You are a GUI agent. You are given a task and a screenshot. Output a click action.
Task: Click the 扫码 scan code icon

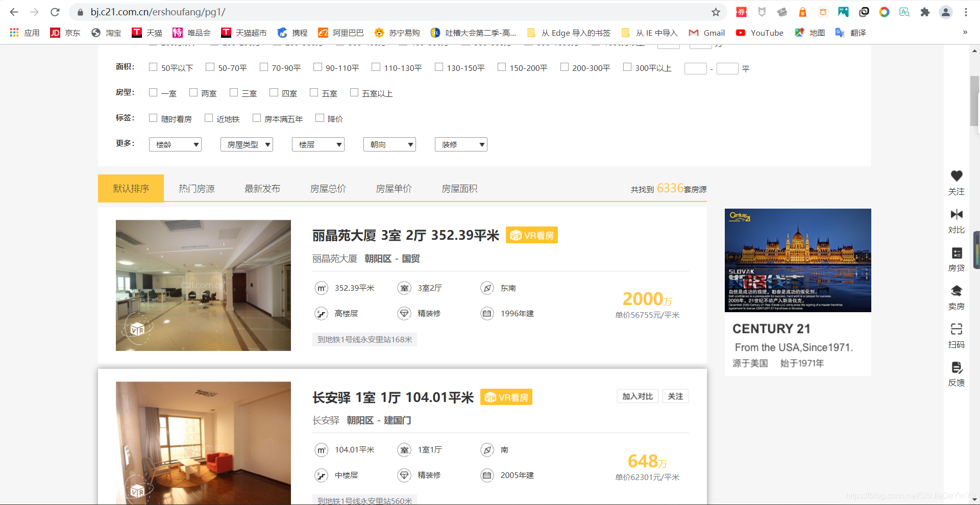pos(957,329)
